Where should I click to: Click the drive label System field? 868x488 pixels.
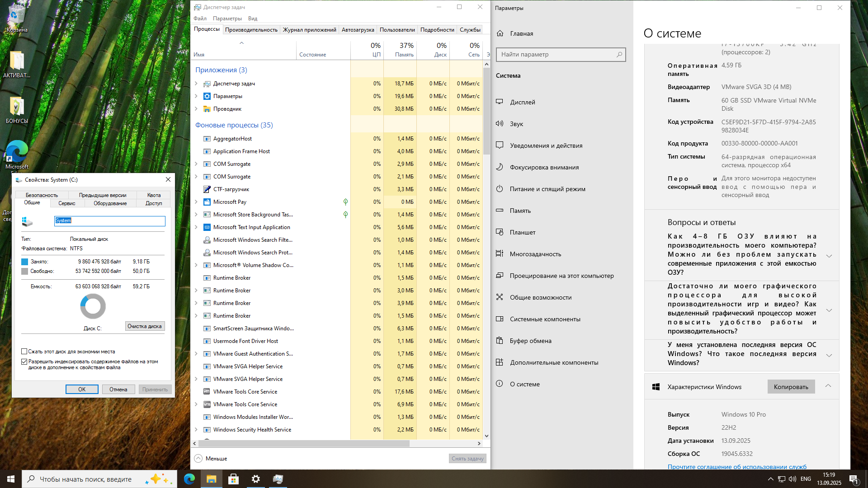[109, 221]
